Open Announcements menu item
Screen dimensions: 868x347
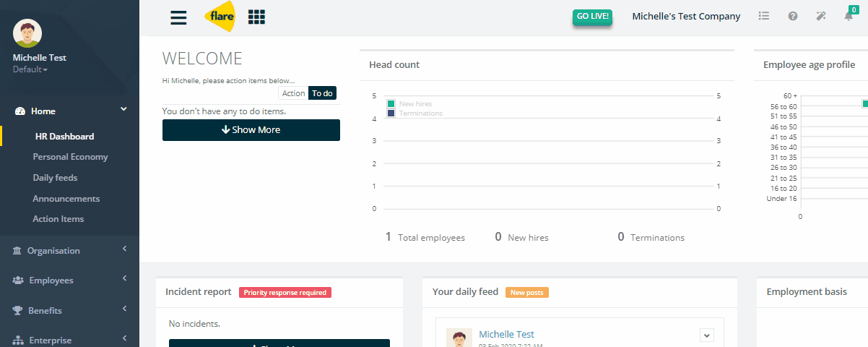click(66, 199)
